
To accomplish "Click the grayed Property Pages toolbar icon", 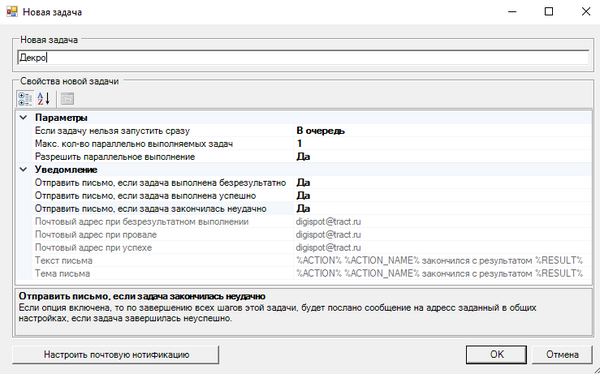I will (67, 99).
